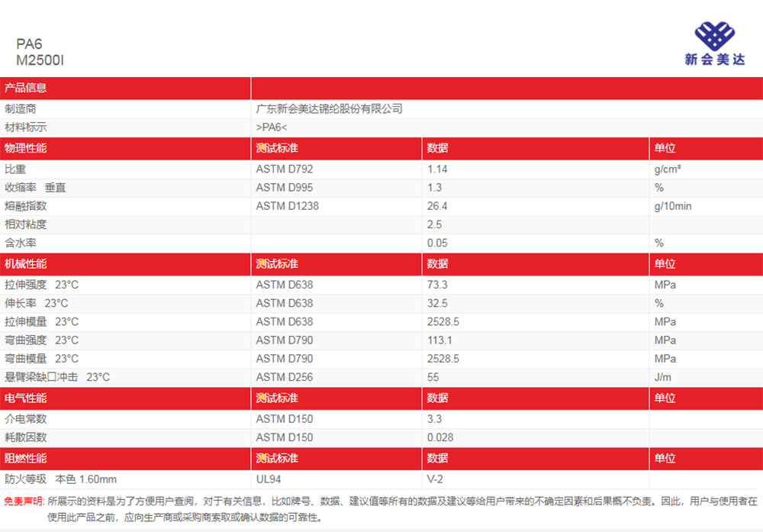Image resolution: width=763 pixels, height=532 pixels.
Task: Click the g/10min unit cell
Action: (673, 206)
